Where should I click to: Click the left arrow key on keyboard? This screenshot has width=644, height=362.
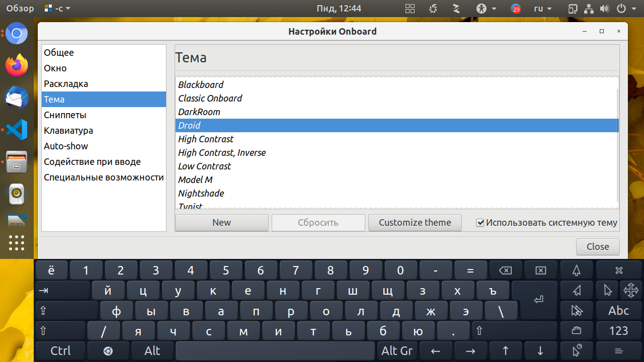coord(436,351)
